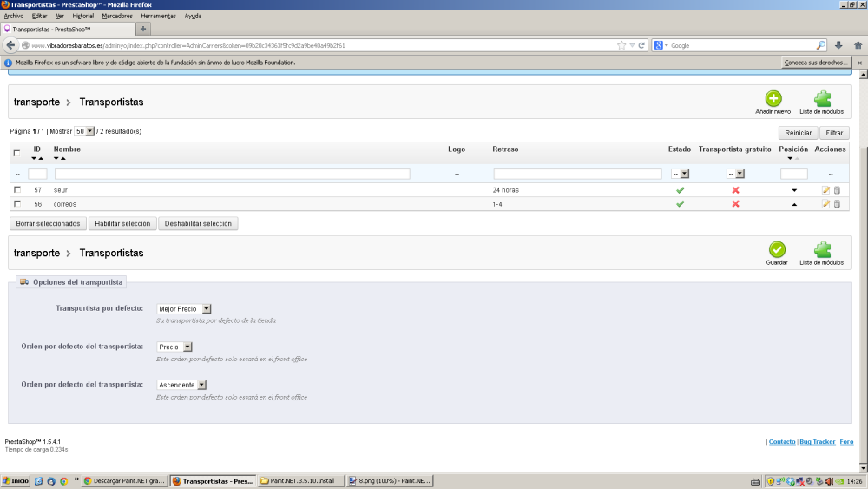Sort Nombre column ascending arrow
868x489 pixels.
63,158
